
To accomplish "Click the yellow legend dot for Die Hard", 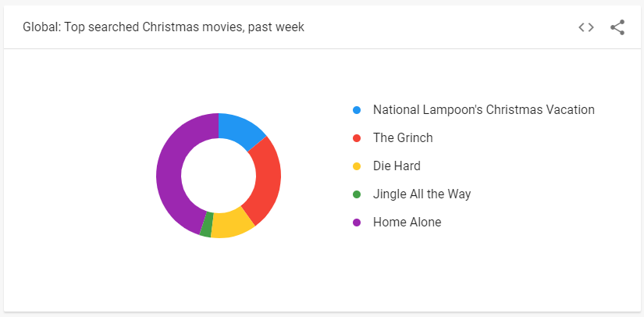I will pos(357,166).
